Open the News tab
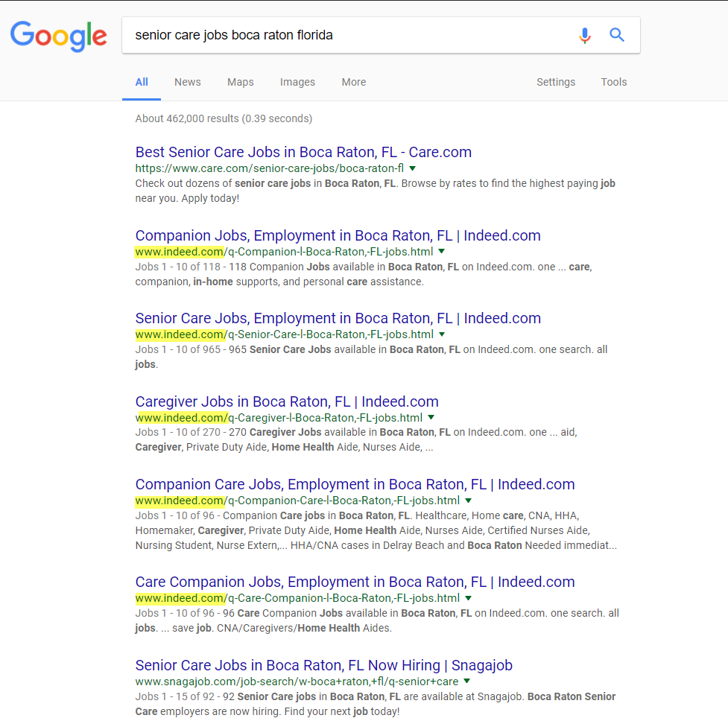728x721 pixels. coord(188,82)
